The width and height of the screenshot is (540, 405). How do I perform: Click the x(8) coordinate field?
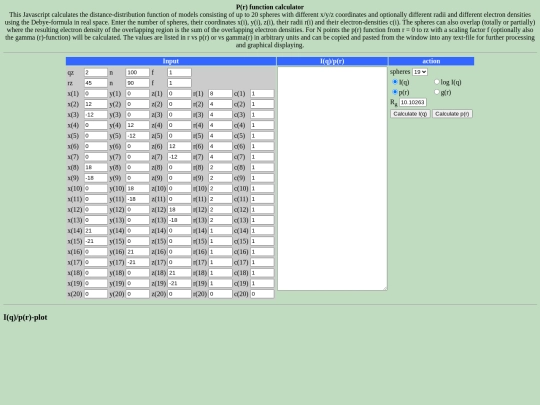(96, 167)
